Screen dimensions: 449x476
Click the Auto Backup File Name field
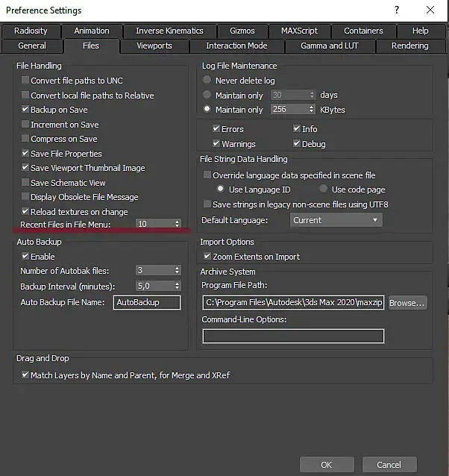pyautogui.click(x=147, y=302)
